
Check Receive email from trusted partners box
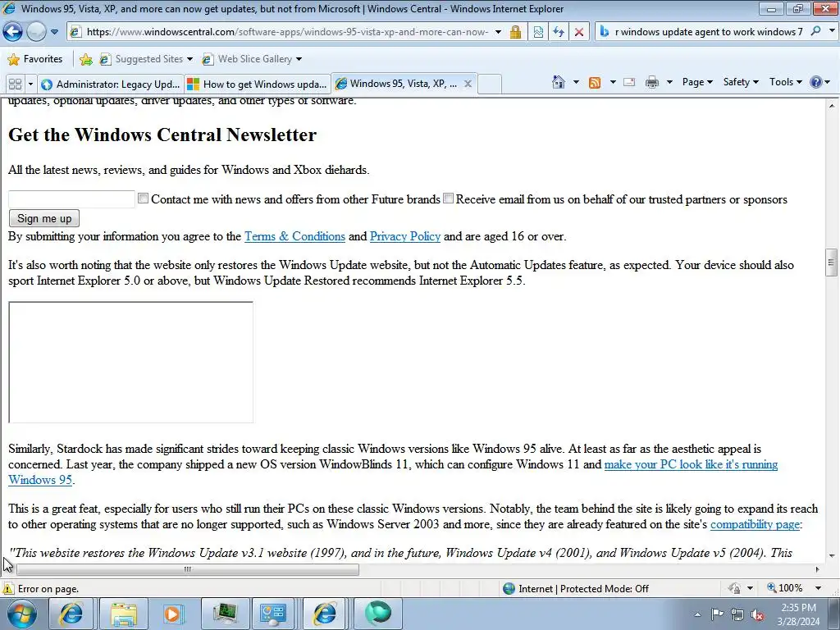pos(449,199)
